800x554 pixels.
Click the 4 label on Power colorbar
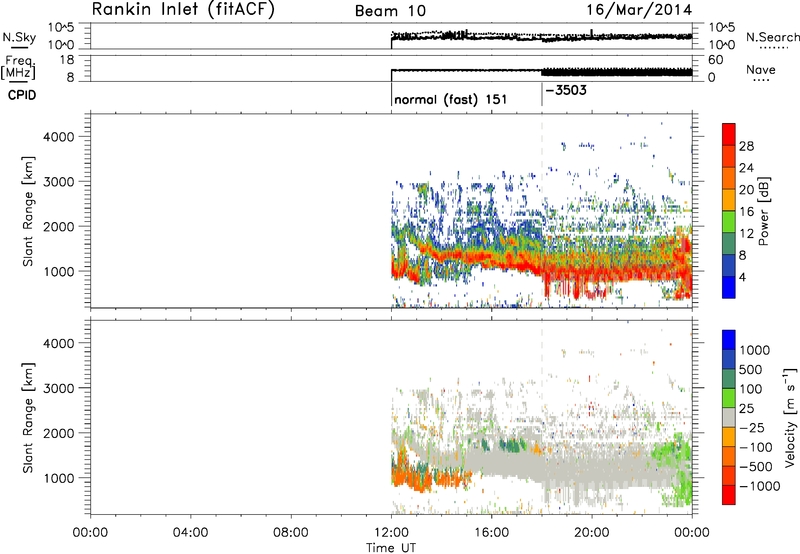(x=742, y=277)
